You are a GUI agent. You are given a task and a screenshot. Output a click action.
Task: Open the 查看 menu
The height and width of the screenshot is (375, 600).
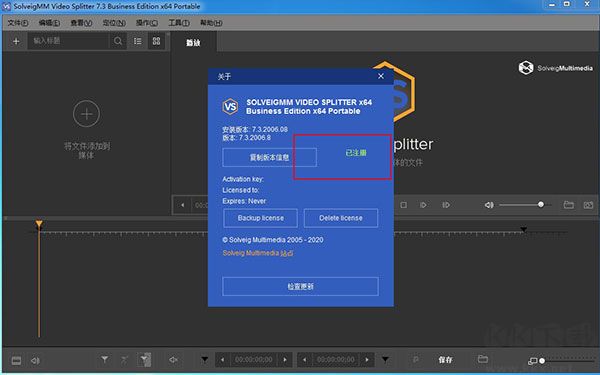point(82,23)
